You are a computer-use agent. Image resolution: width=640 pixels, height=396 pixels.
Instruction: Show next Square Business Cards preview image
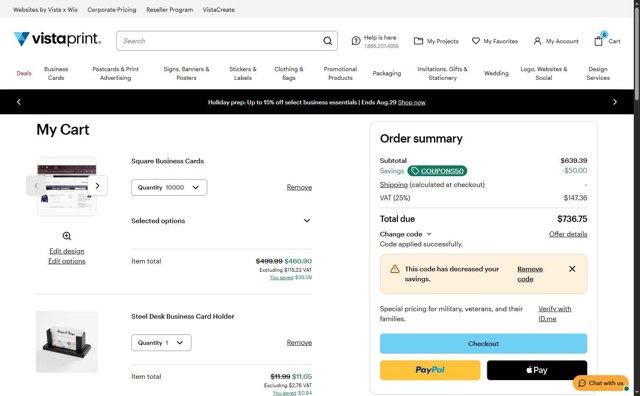(98, 186)
